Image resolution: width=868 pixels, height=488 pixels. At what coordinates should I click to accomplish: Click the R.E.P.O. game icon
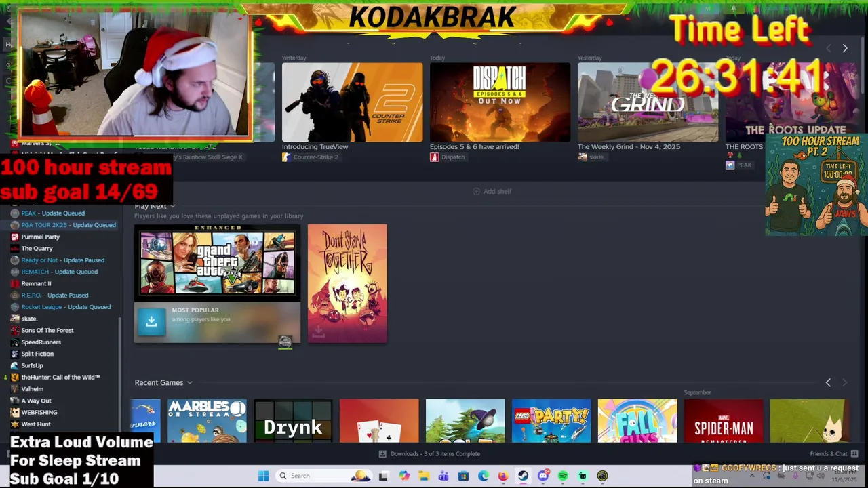tap(15, 296)
